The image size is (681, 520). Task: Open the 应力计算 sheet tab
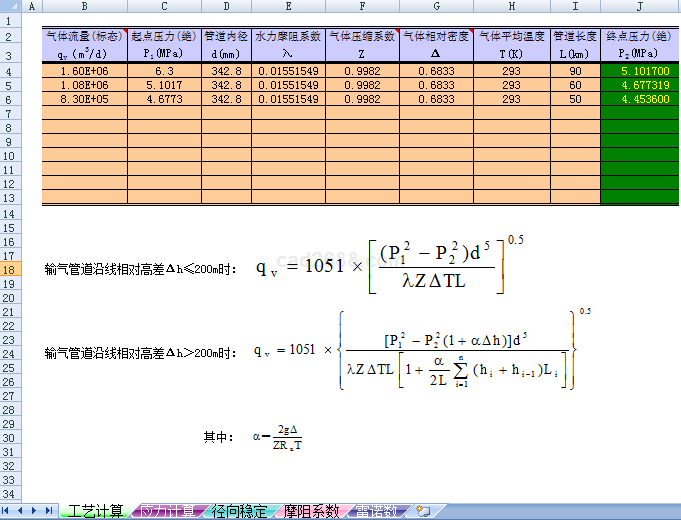(167, 511)
